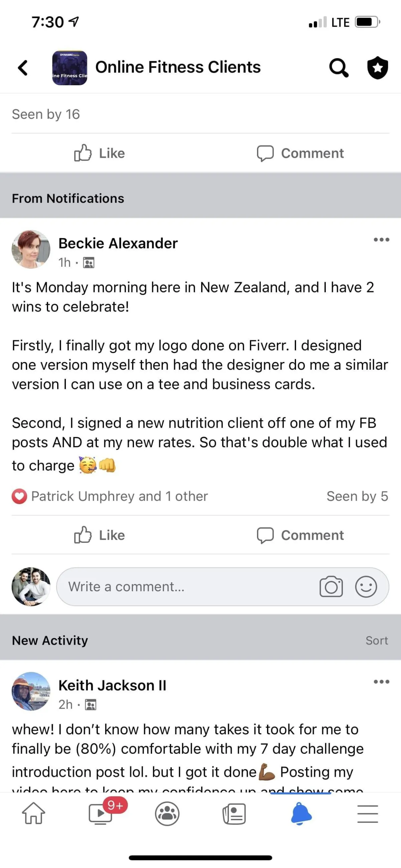The width and height of the screenshot is (401, 868).
Task: Open Online Fitness Clients group thumbnail
Action: (70, 68)
